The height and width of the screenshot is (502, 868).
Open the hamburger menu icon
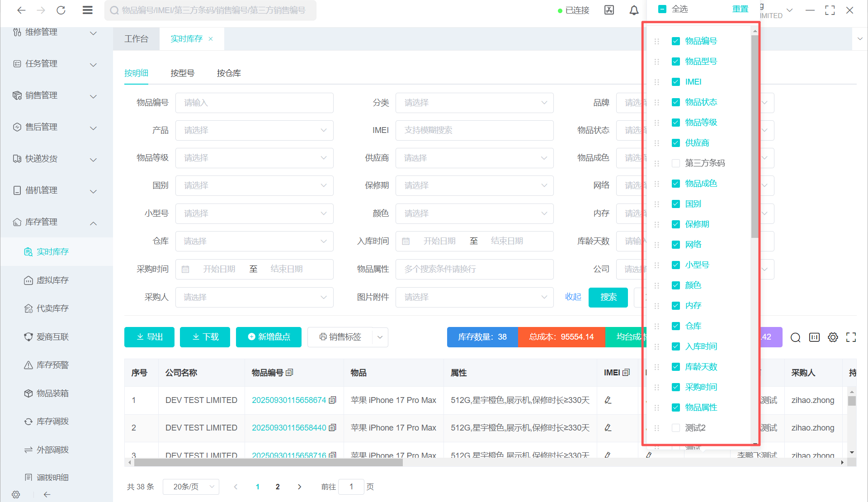88,10
